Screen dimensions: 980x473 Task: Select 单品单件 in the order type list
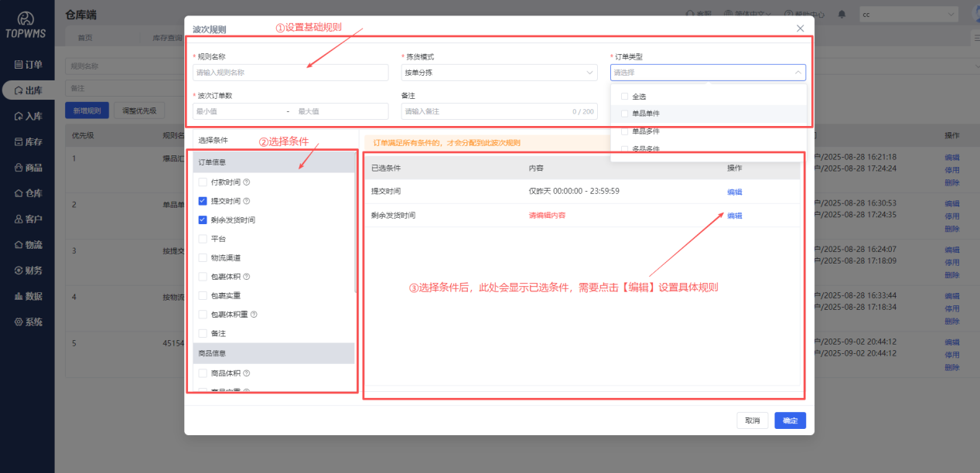(x=624, y=114)
